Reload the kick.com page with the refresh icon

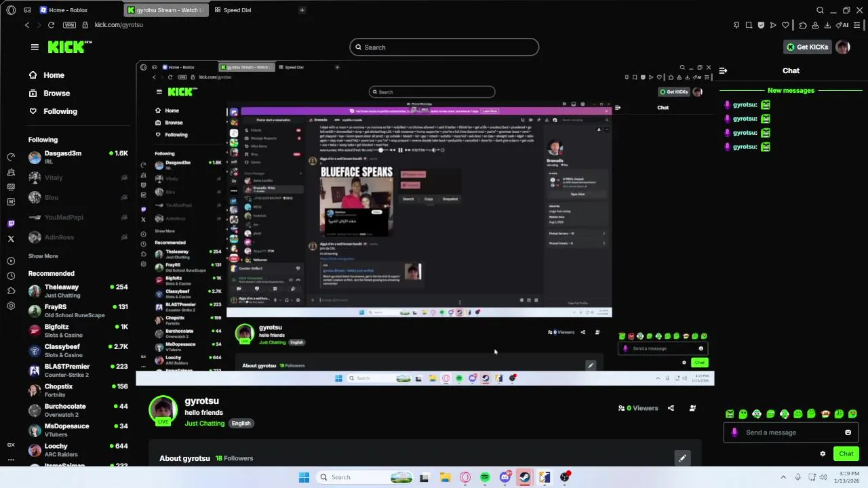51,25
